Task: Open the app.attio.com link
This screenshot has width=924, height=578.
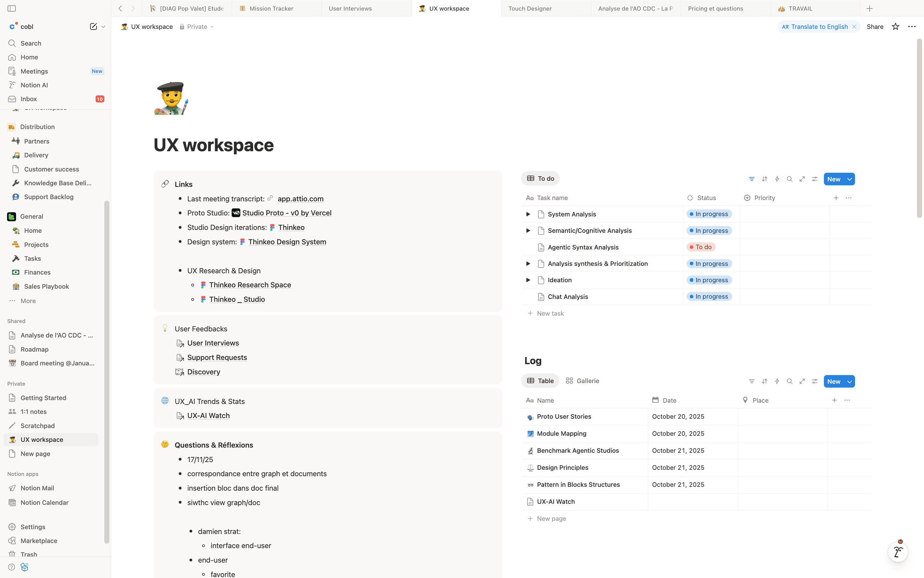Action: (300, 199)
